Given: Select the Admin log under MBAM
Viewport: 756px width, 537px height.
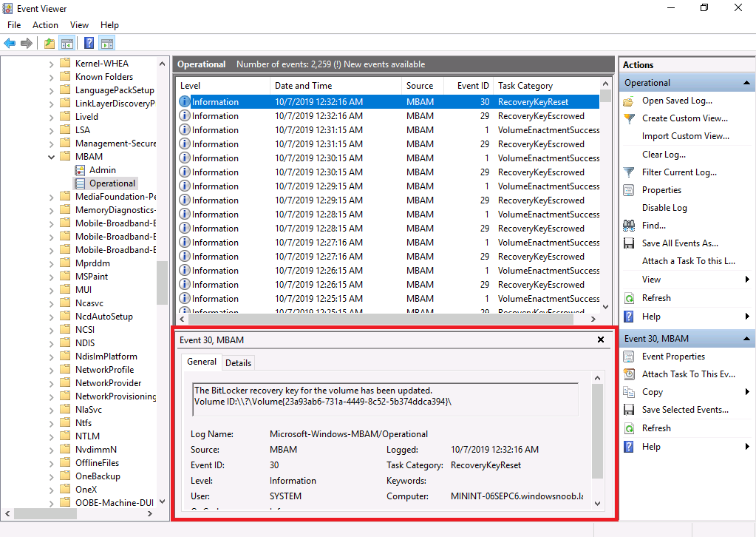Looking at the screenshot, I should (x=102, y=170).
